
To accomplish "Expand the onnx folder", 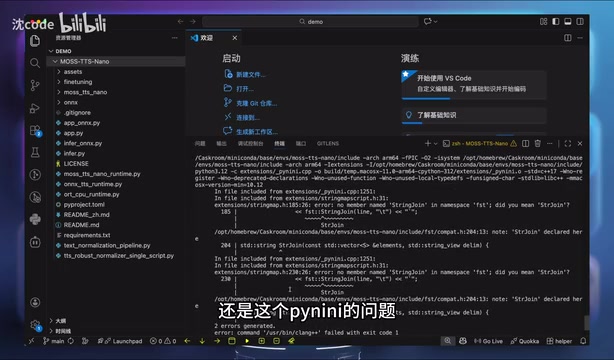I will click(59, 102).
